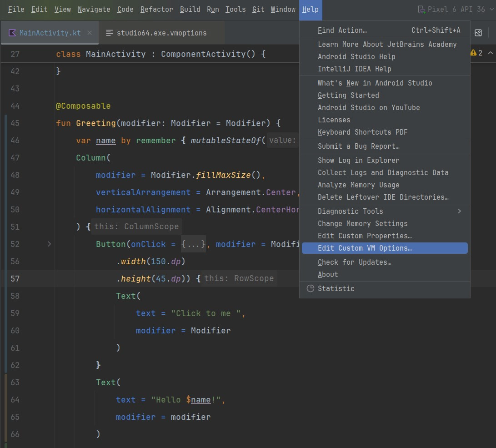Image resolution: width=496 pixels, height=448 pixels.
Task: Select Analyze Memory Usage
Action: [x=385, y=185]
